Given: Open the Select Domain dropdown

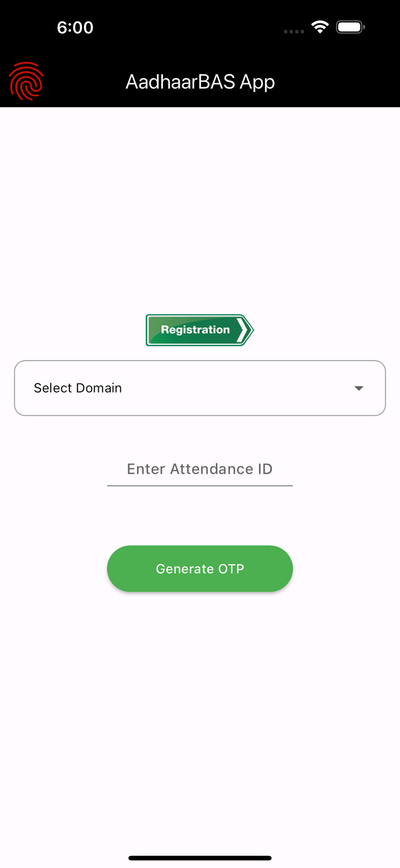Looking at the screenshot, I should click(x=200, y=388).
